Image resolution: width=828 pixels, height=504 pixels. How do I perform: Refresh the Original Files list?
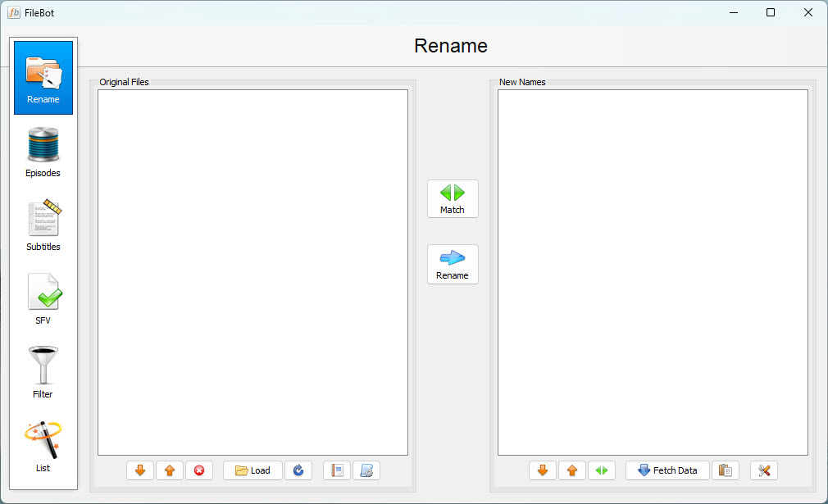pos(298,470)
